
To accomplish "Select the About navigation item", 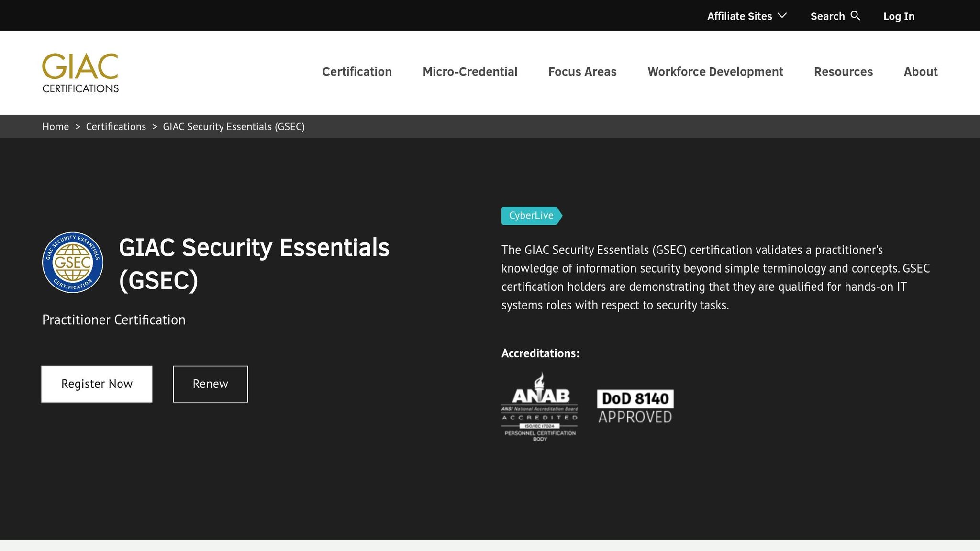I will pyautogui.click(x=920, y=72).
